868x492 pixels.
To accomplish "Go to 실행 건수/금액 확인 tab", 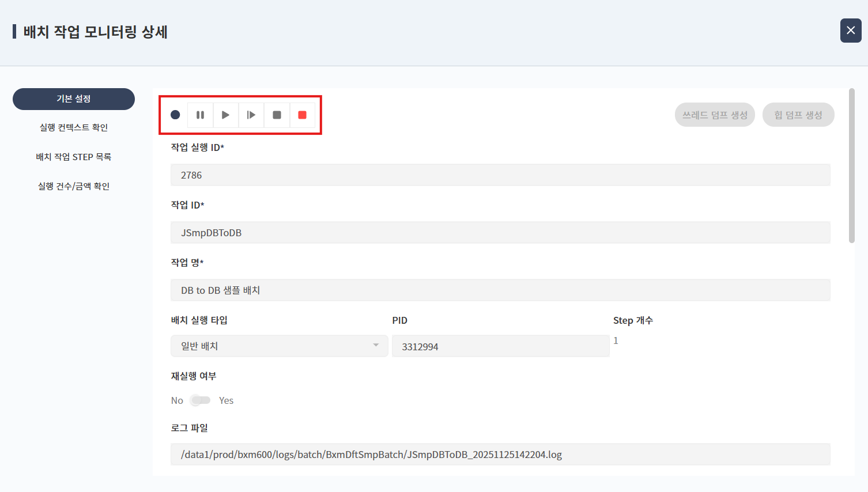I will point(74,186).
